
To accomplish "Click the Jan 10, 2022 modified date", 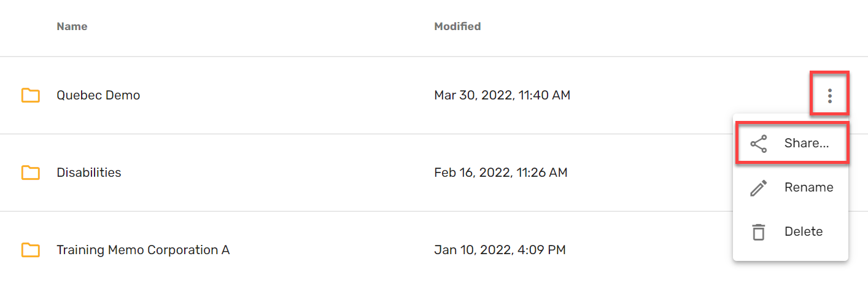I will 500,250.
